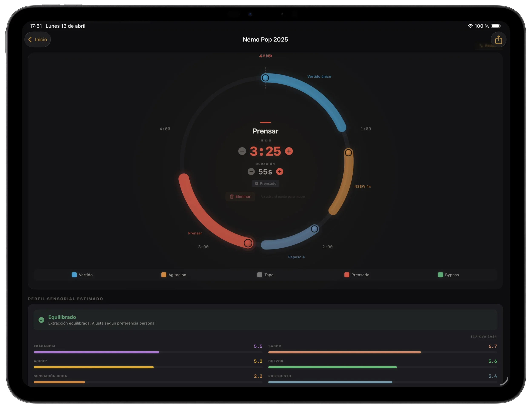Increase duration with the red plus
532x408 pixels.
coord(279,172)
